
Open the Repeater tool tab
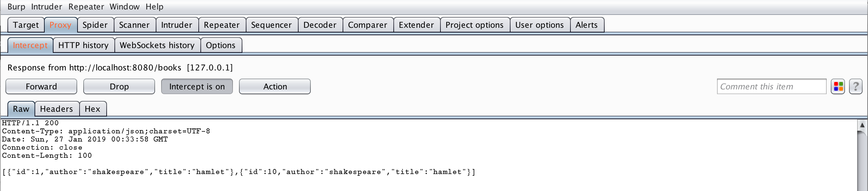[x=222, y=25]
